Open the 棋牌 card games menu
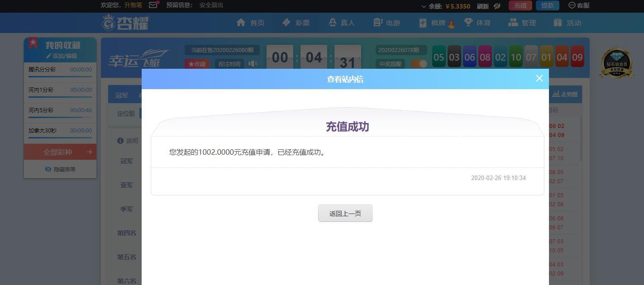Screen dimensions: 644x285 click(432, 23)
